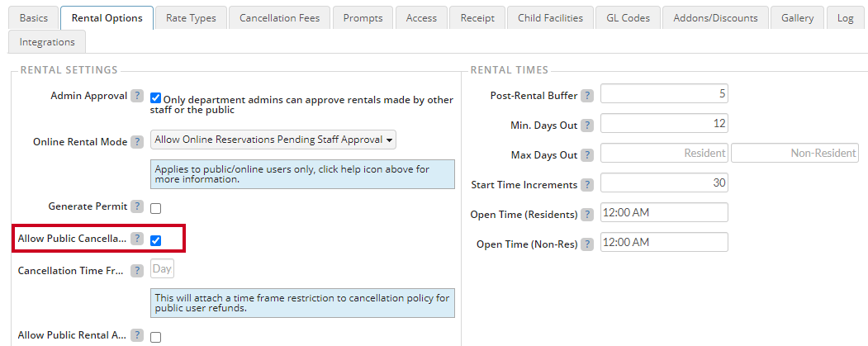The width and height of the screenshot is (868, 346).
Task: Click the Max Days Out Non-Resident field
Action: [x=795, y=154]
